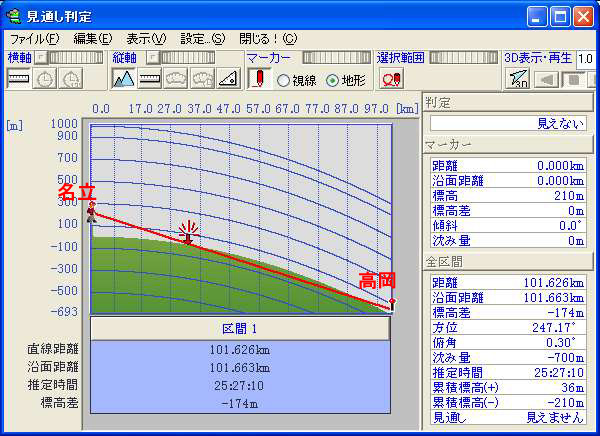Click the small toggle box beside 縦軸
The image size is (600, 436).
point(153,58)
